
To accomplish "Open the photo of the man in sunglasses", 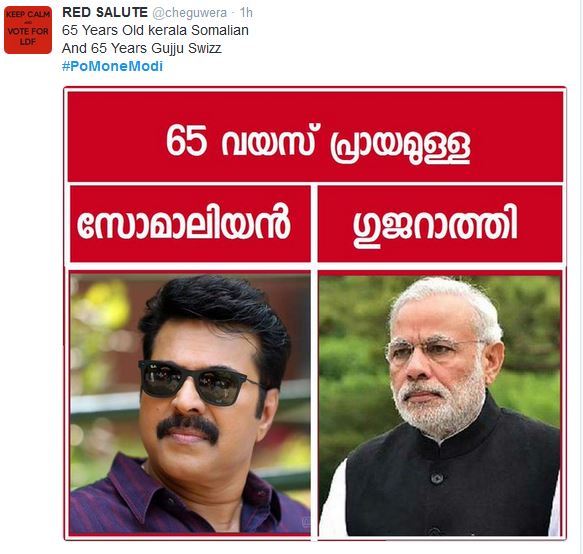I will pyautogui.click(x=190, y=405).
